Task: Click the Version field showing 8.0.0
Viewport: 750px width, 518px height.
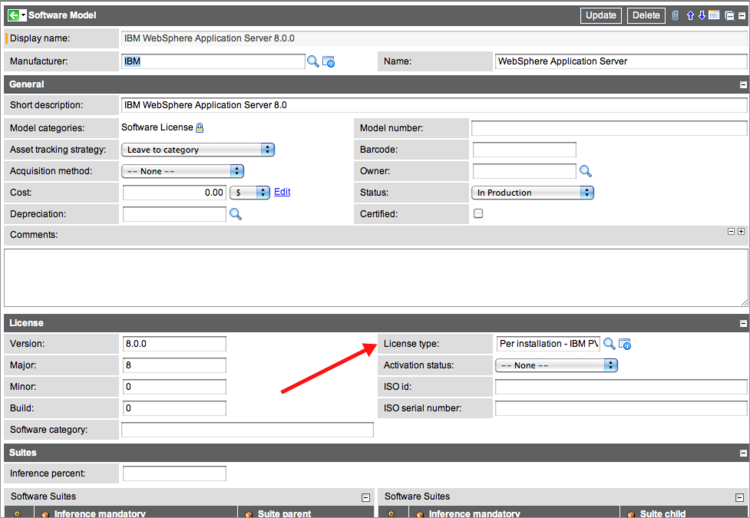Action: click(174, 344)
